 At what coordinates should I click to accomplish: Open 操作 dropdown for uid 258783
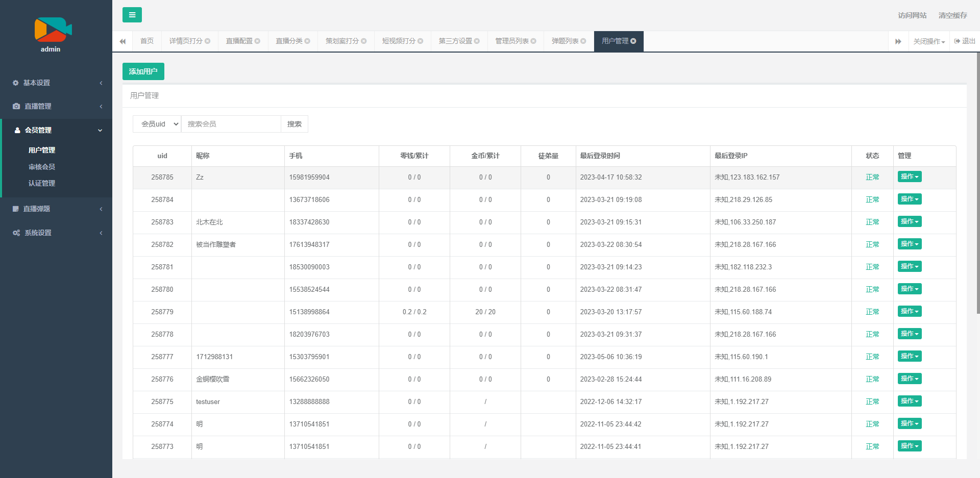[910, 221]
